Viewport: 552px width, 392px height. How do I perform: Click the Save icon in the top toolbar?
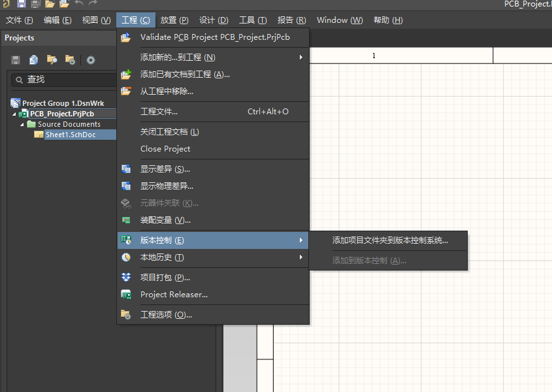pyautogui.click(x=22, y=3)
